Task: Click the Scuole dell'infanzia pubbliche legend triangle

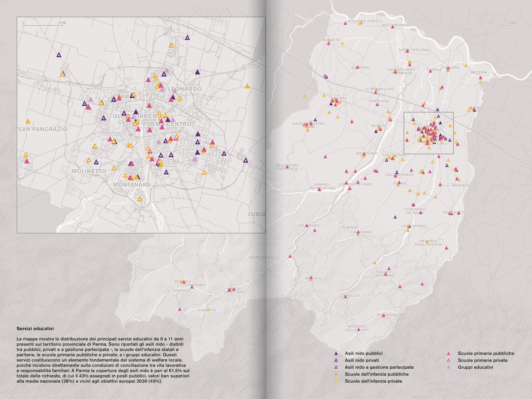Action: point(336,374)
